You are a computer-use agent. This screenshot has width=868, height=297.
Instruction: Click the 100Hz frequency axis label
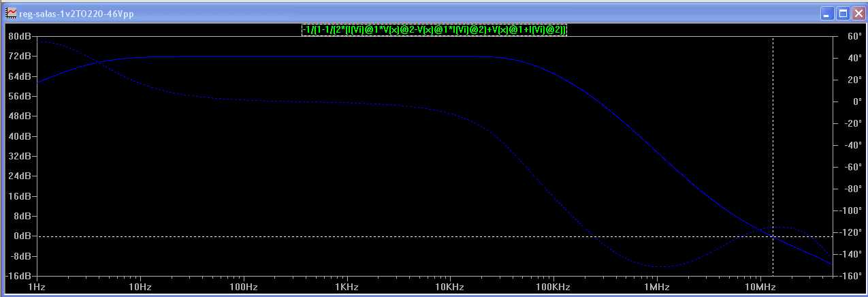(243, 288)
